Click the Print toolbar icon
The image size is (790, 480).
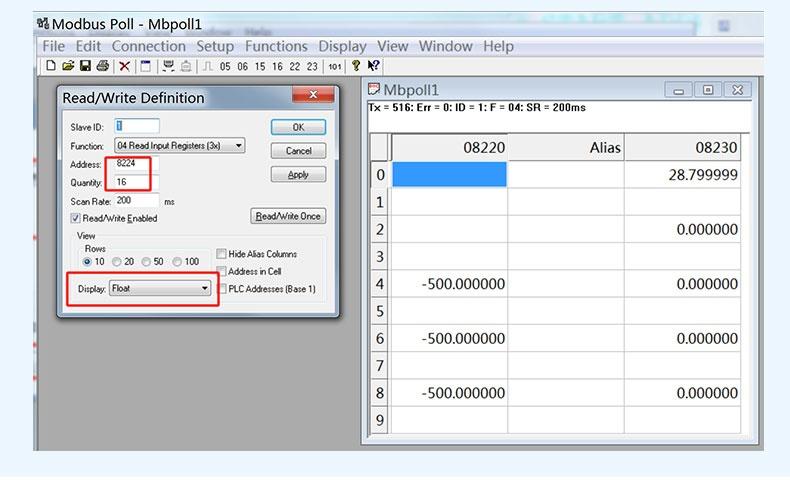click(103, 66)
